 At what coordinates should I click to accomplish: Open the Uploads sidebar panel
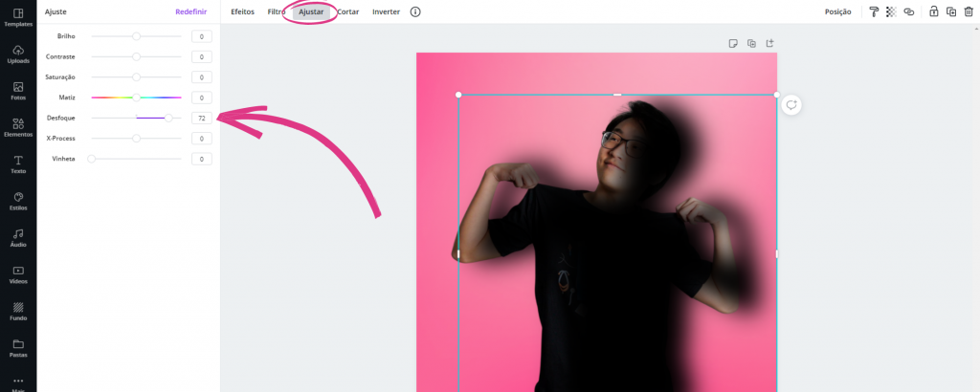(x=18, y=54)
